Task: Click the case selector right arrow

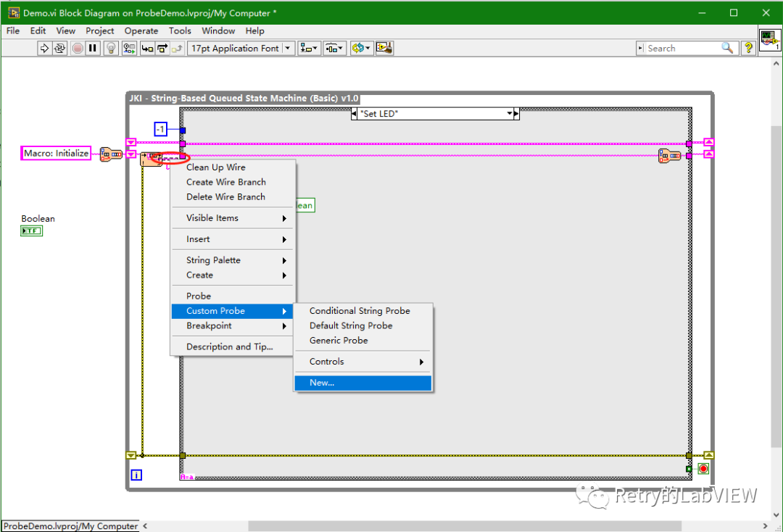Action: (x=516, y=114)
